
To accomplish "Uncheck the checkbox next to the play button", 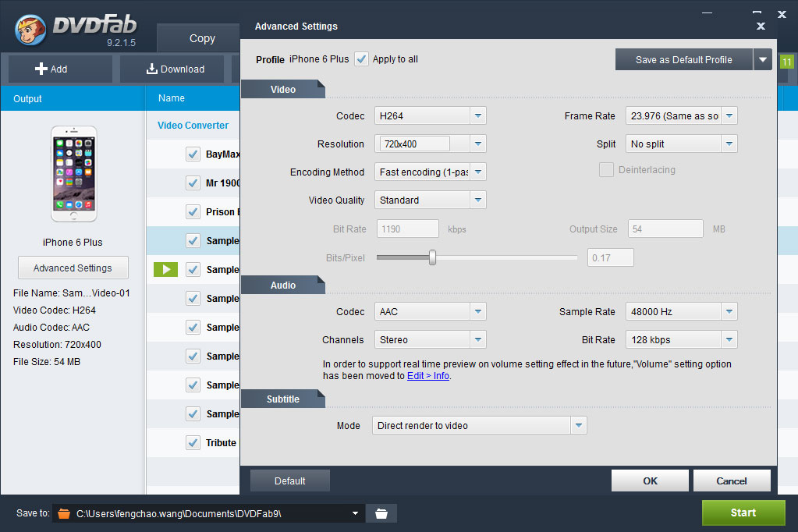I will [193, 269].
